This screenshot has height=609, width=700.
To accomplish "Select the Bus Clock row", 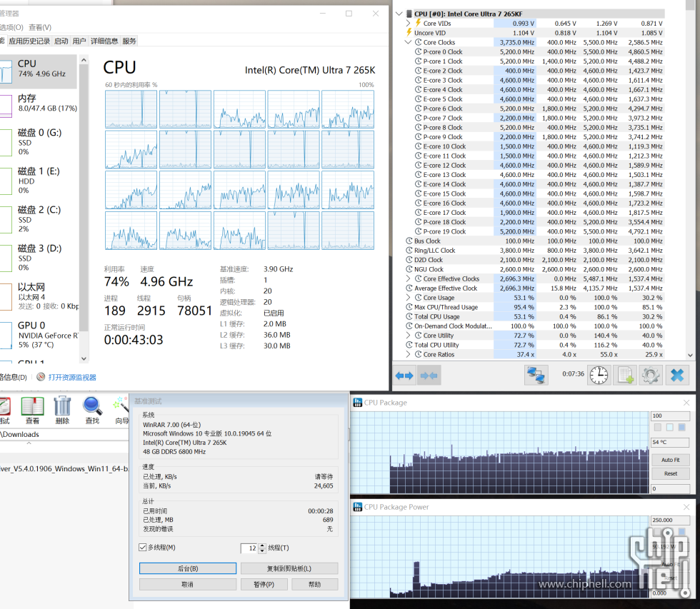I will click(x=535, y=241).
